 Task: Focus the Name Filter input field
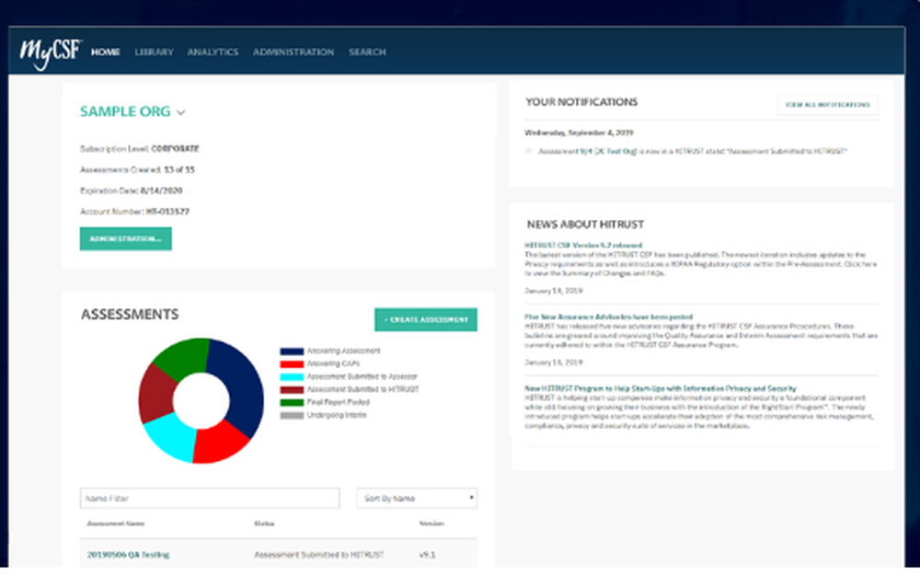click(x=210, y=498)
